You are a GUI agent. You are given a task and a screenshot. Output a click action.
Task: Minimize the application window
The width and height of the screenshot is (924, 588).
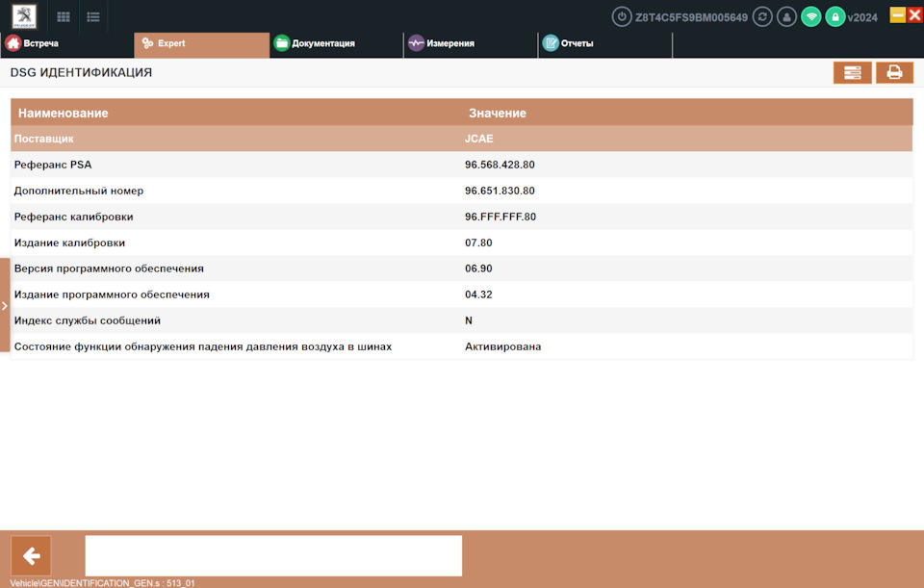tap(897, 14)
